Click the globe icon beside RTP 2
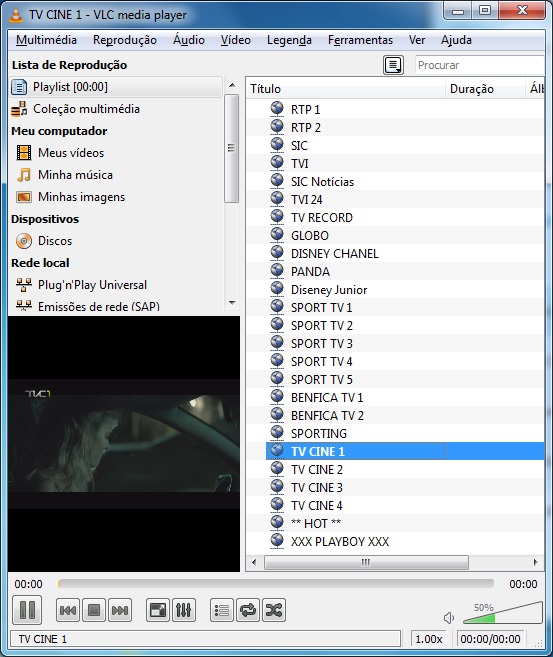The width and height of the screenshot is (553, 657). [277, 127]
